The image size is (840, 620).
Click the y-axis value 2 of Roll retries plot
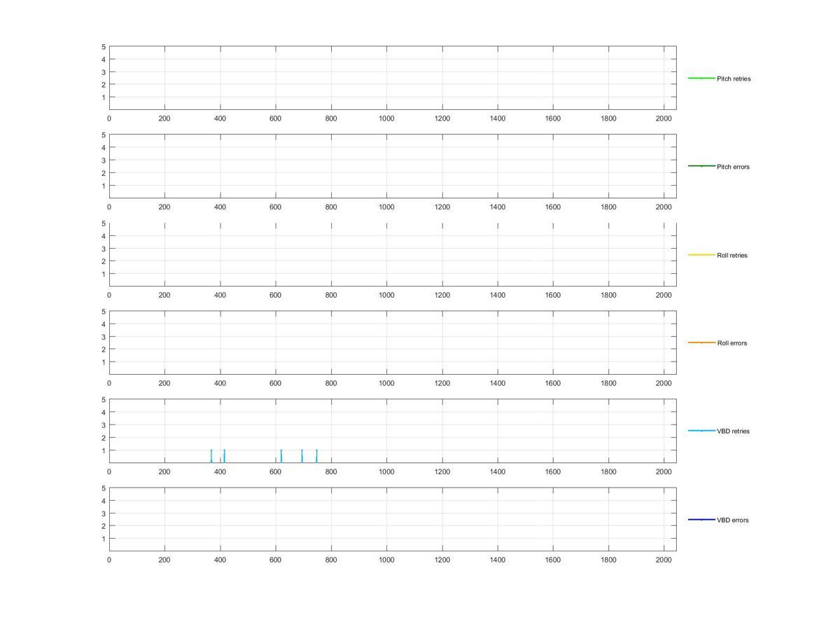(x=103, y=261)
